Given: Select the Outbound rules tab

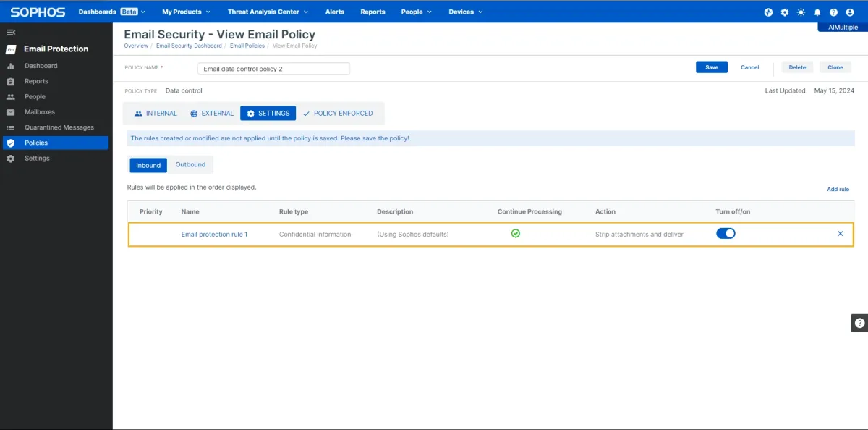Looking at the screenshot, I should 191,165.
